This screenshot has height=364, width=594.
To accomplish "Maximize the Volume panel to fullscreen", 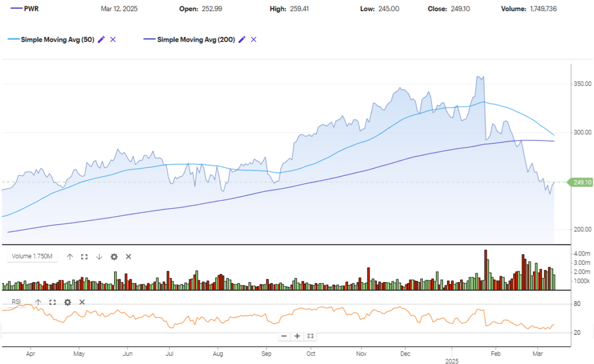I will (84, 257).
